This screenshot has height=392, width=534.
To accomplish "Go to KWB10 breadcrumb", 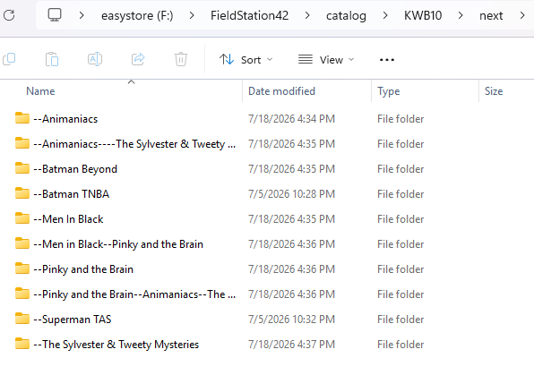I will click(423, 15).
